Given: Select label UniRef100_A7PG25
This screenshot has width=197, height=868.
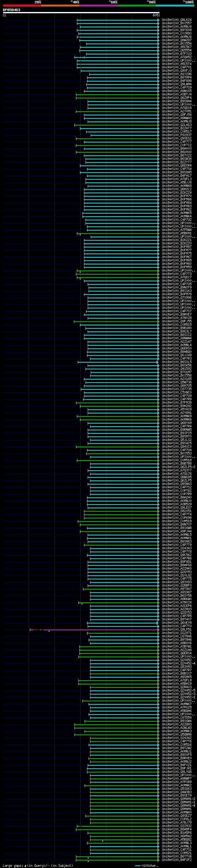Looking at the screenshot, I should (x=177, y=707).
